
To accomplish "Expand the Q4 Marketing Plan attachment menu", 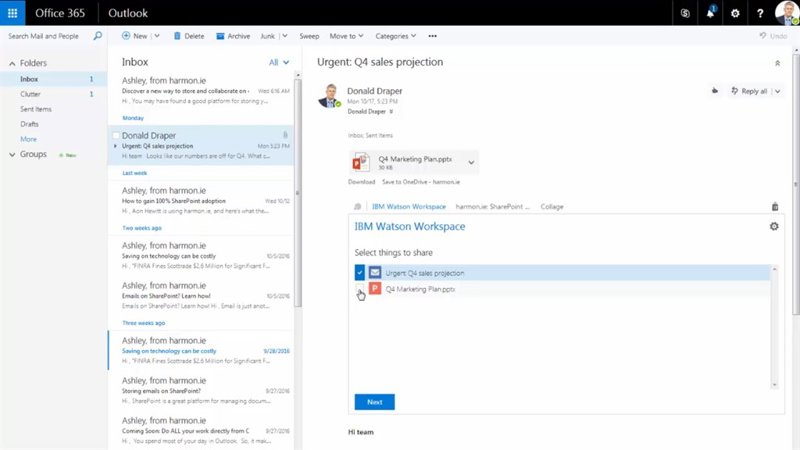I will tap(471, 162).
